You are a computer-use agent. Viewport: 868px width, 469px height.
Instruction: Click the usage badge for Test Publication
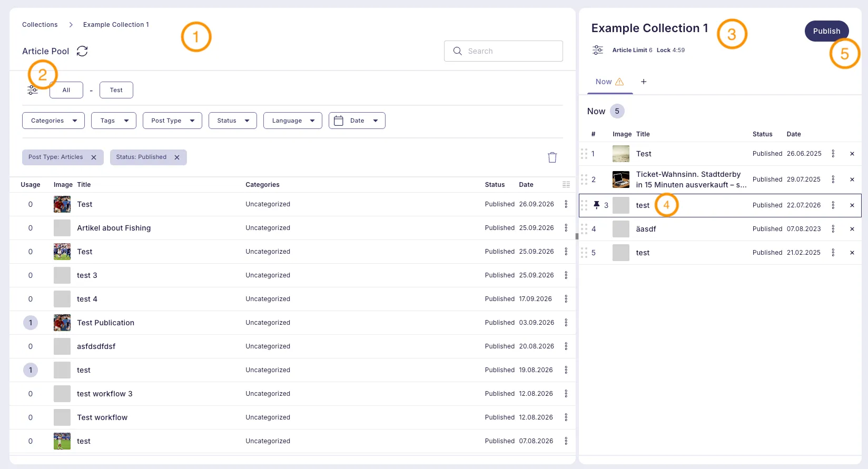coord(31,323)
